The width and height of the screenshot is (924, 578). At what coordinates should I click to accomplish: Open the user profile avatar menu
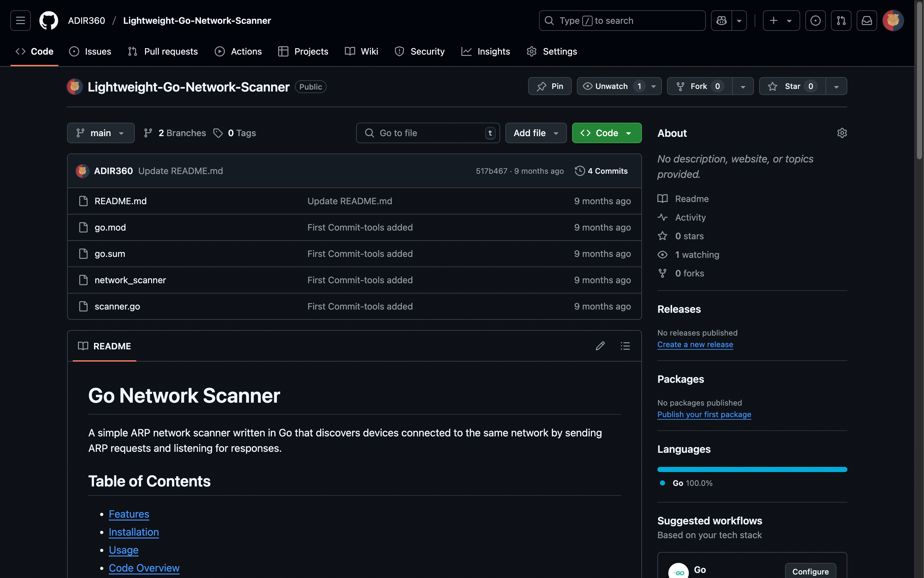point(893,21)
